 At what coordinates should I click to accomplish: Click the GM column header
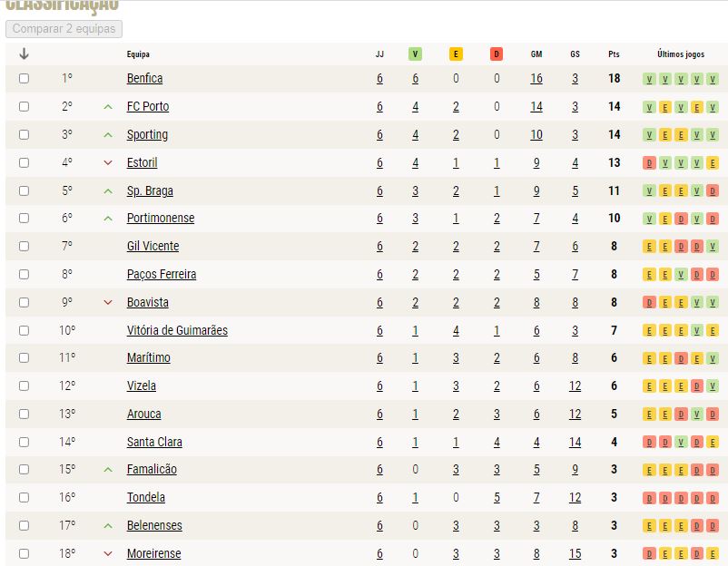pyautogui.click(x=536, y=54)
